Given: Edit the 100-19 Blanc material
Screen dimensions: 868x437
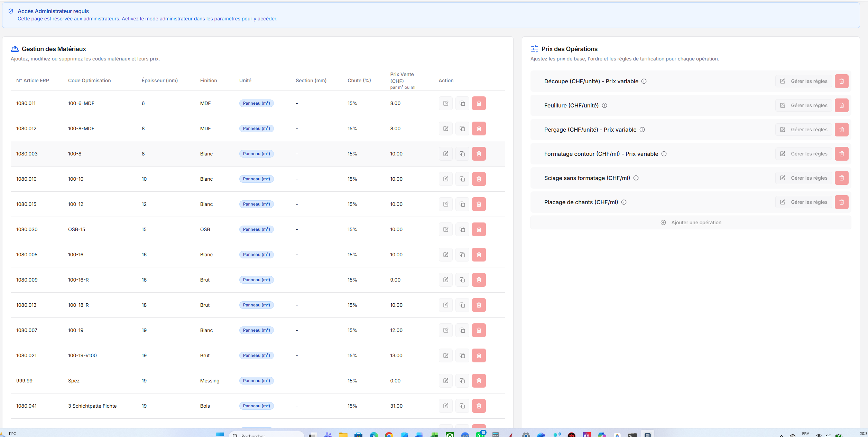Looking at the screenshot, I should [x=446, y=330].
